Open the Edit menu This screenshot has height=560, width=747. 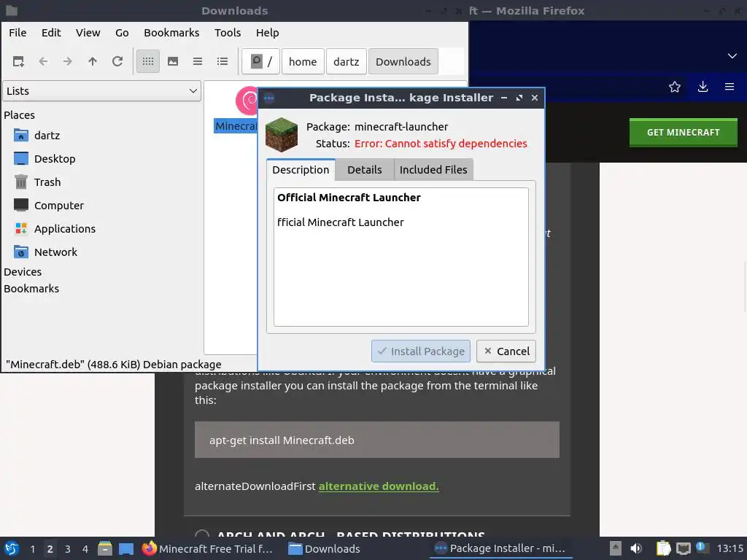click(51, 33)
